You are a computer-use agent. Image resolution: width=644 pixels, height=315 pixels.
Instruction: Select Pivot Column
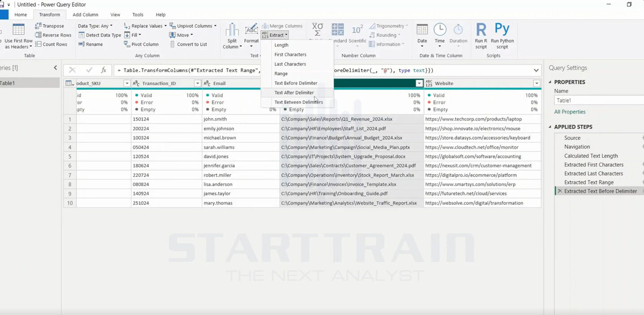pos(141,44)
